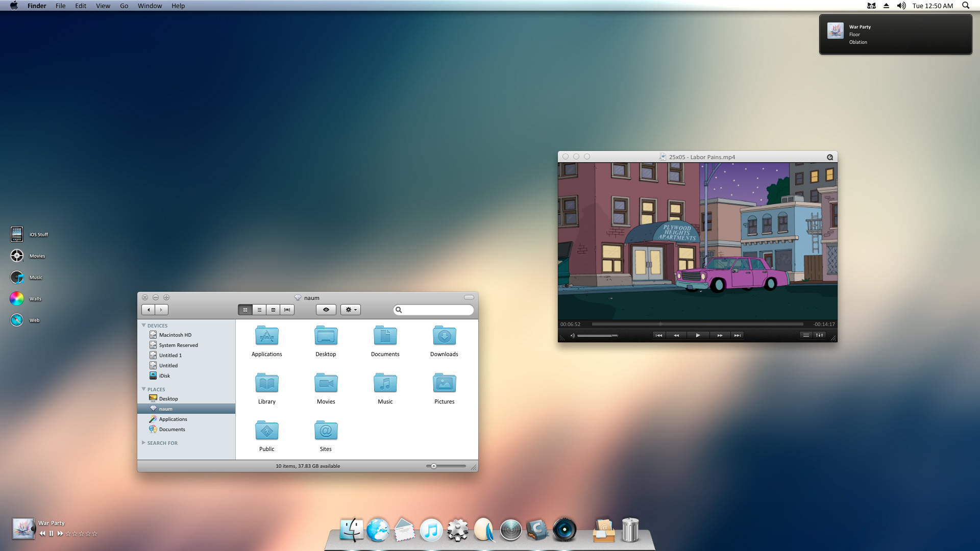Go forward in the Finder window
Image resolution: width=980 pixels, height=551 pixels.
tap(161, 310)
